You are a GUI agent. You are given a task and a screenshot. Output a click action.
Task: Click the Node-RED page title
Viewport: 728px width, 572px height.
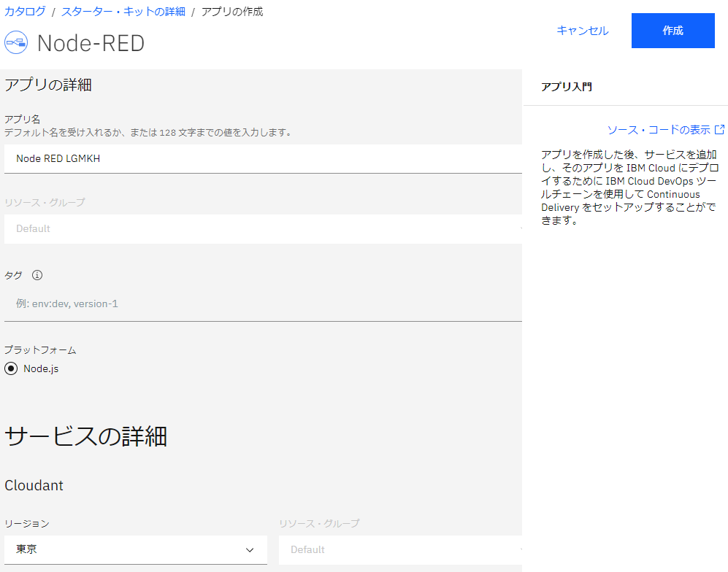91,43
